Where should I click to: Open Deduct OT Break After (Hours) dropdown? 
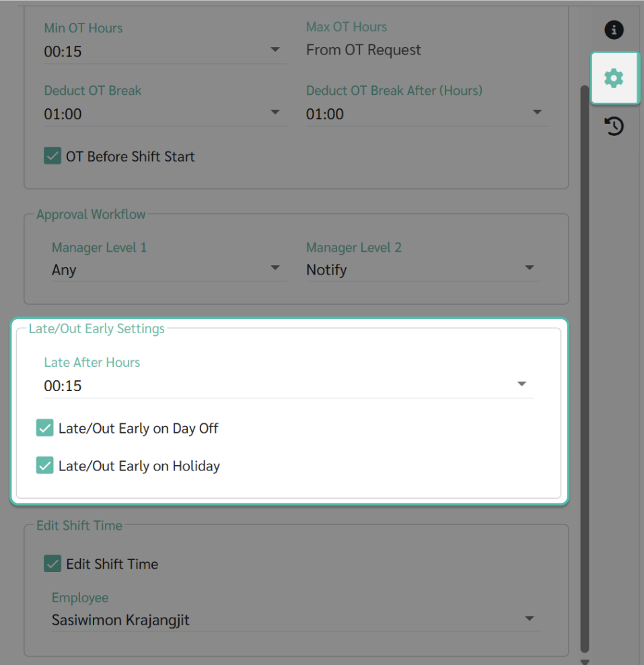click(x=427, y=114)
